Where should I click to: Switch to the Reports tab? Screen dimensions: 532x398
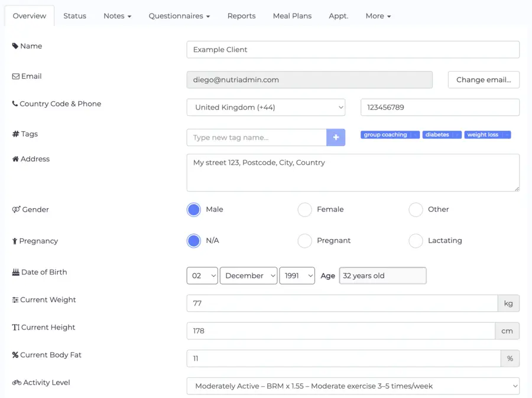coord(241,16)
